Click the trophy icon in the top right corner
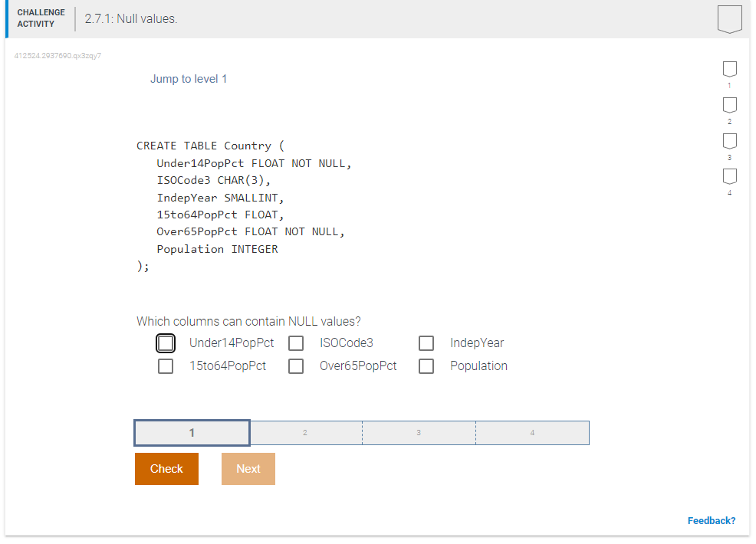Viewport: 756px width, 544px height. (x=729, y=18)
